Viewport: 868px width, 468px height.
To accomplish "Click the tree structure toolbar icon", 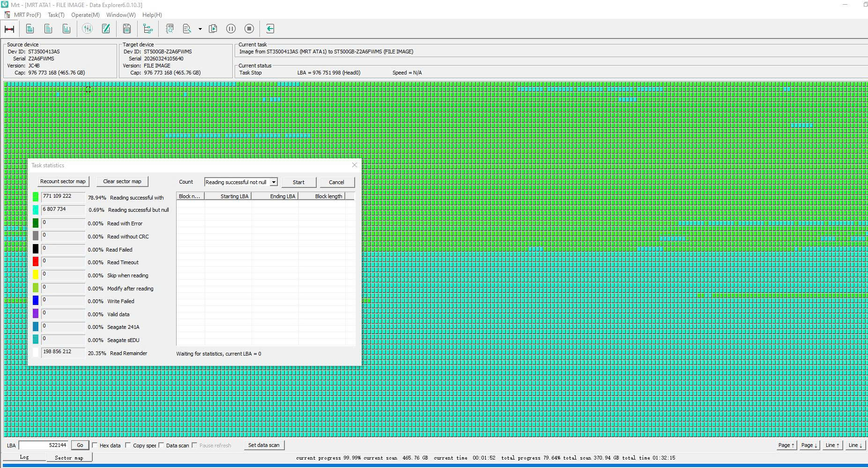I will pos(148,29).
